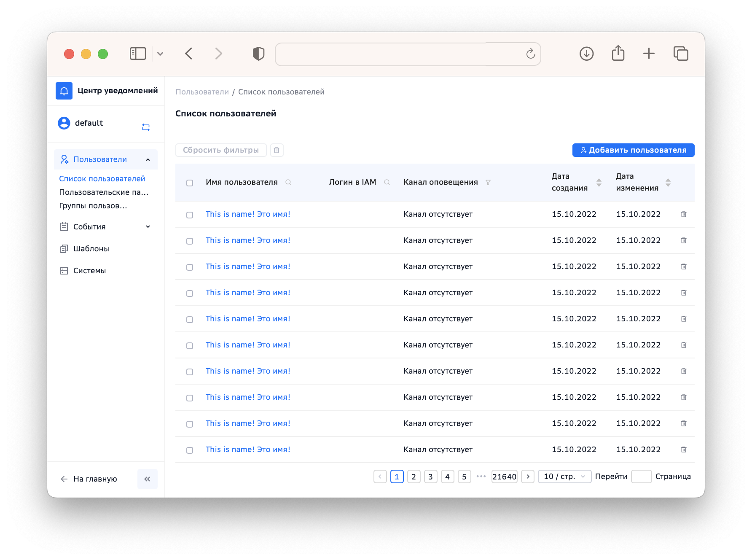Open the 10 / стр. page size dropdown
Image resolution: width=752 pixels, height=560 pixels.
pyautogui.click(x=565, y=477)
